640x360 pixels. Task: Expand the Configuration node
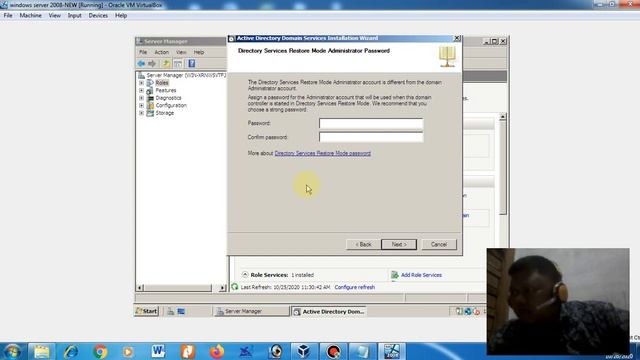click(x=141, y=105)
